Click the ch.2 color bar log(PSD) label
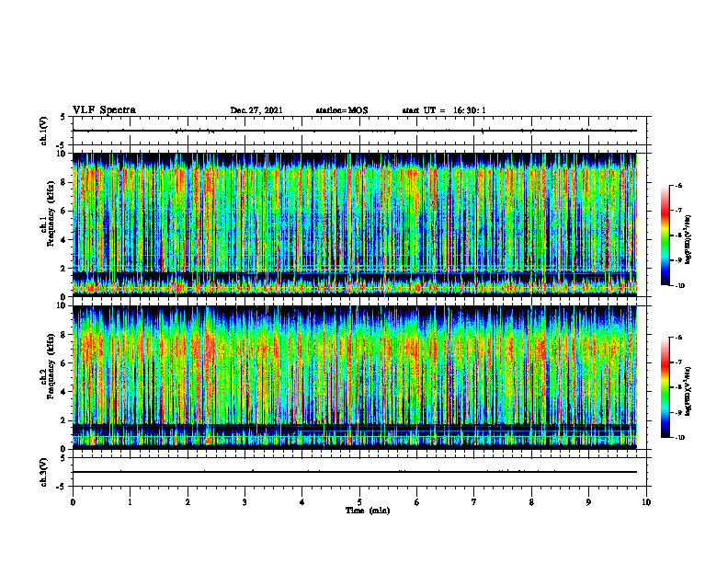The height and width of the screenshot is (563, 728). tap(688, 392)
